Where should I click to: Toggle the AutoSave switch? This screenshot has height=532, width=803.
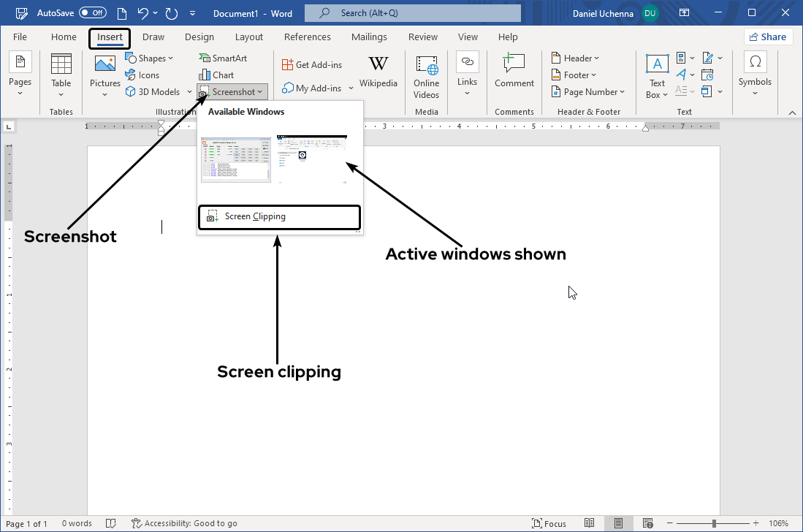tap(92, 13)
